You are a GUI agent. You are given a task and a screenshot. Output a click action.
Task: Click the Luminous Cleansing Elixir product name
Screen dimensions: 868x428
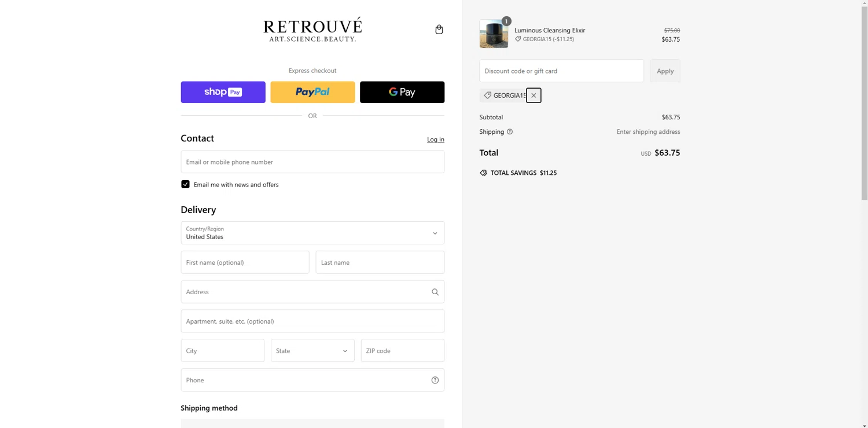550,30
